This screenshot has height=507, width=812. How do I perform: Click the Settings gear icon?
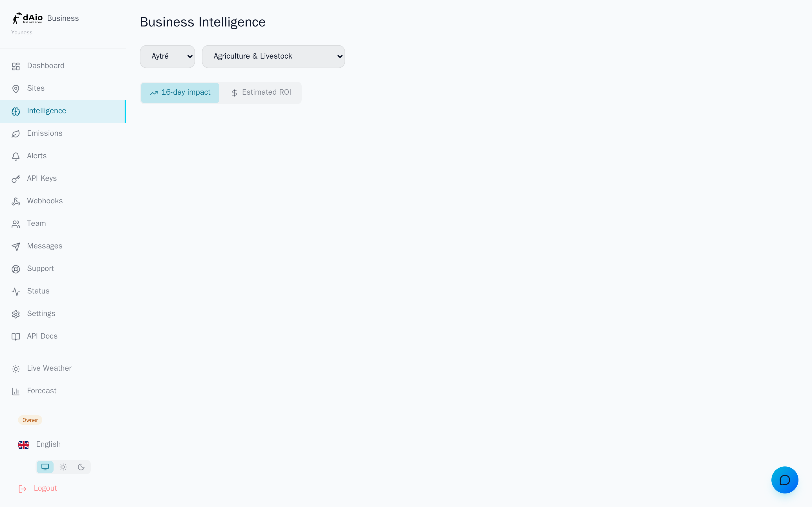[16, 314]
